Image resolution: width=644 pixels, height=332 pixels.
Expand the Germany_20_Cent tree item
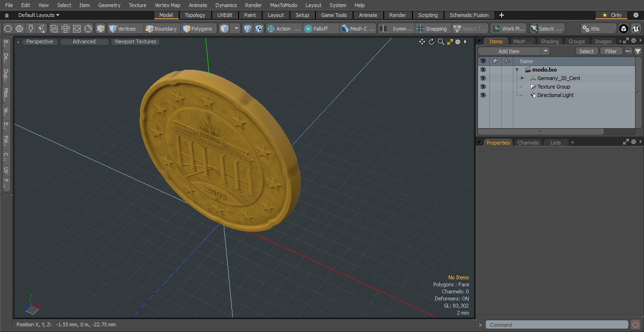[x=522, y=78]
